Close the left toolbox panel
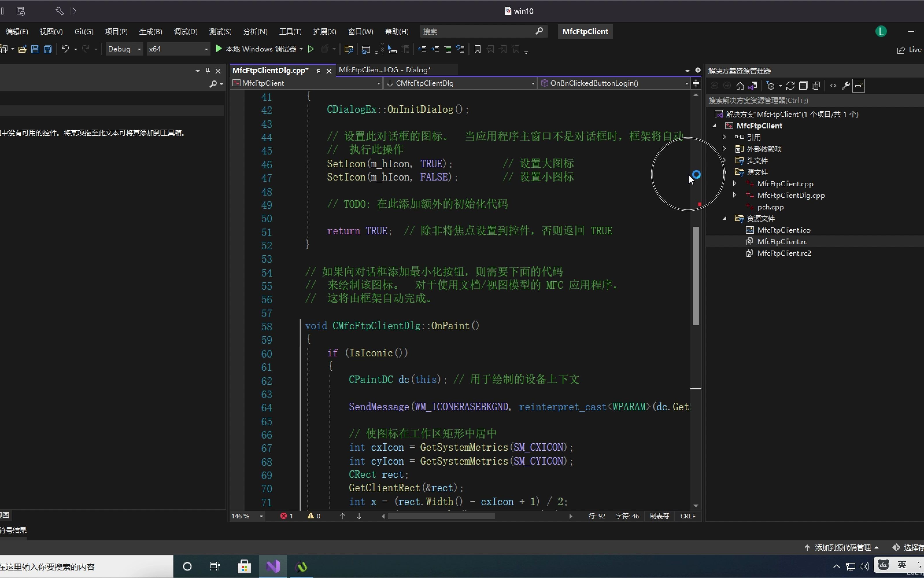Image resolution: width=924 pixels, height=578 pixels. click(x=218, y=71)
